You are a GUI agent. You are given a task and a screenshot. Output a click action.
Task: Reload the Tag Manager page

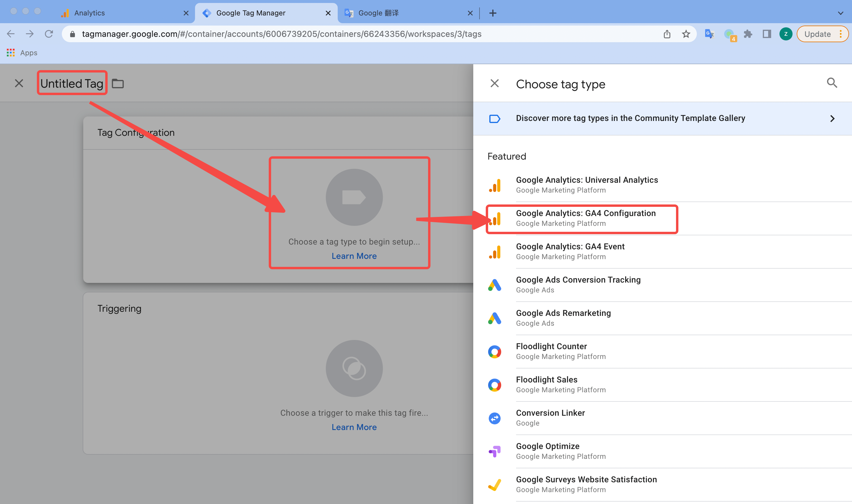tap(49, 34)
